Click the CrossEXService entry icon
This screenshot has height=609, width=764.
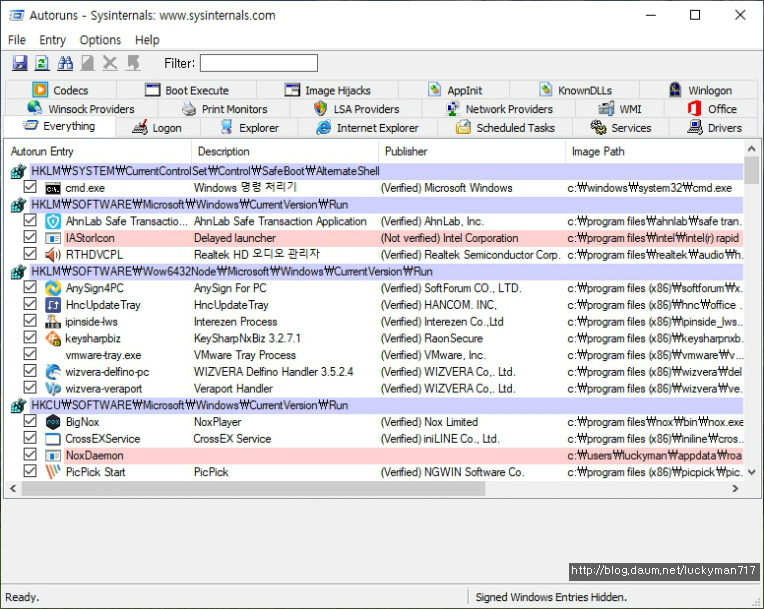coord(53,439)
